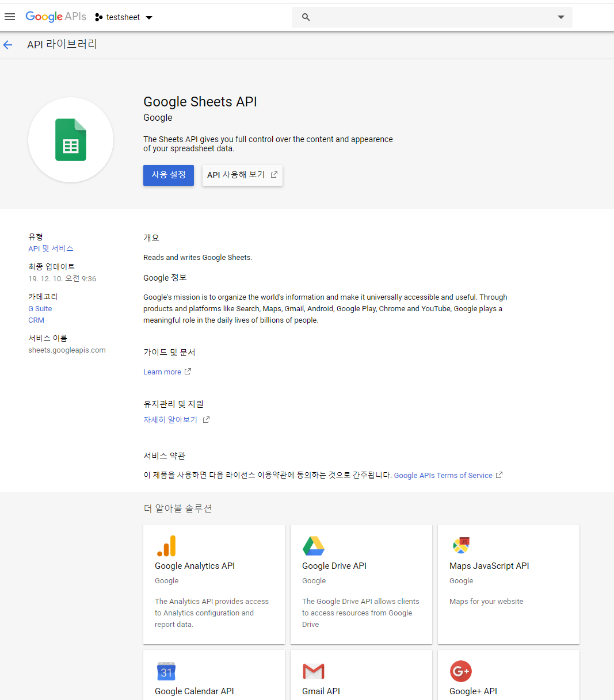Image resolution: width=614 pixels, height=700 pixels.
Task: Click the Maps JavaScript API icon
Action: click(462, 545)
